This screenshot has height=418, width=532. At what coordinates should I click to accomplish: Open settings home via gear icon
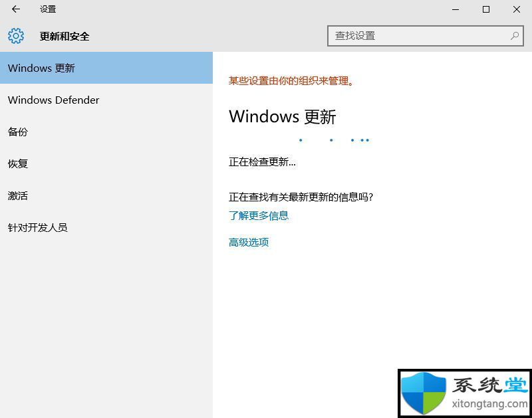pos(16,36)
